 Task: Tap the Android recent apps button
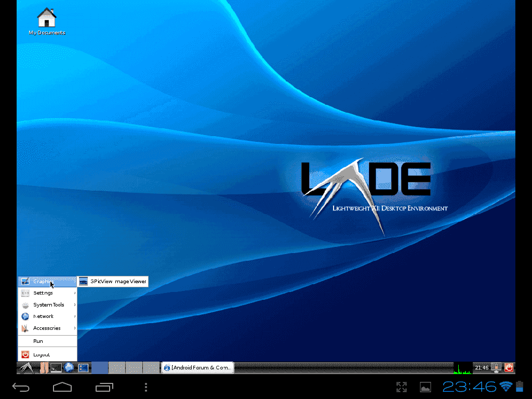[104, 387]
